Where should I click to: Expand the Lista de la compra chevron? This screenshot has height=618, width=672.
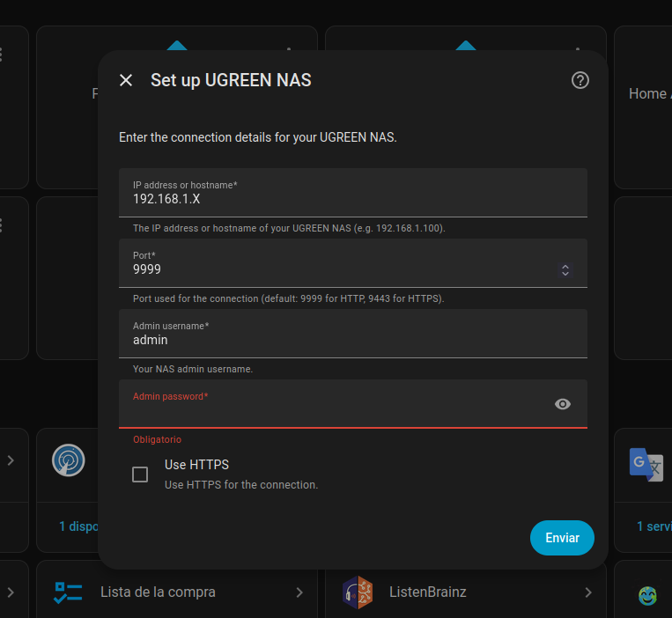(x=299, y=592)
